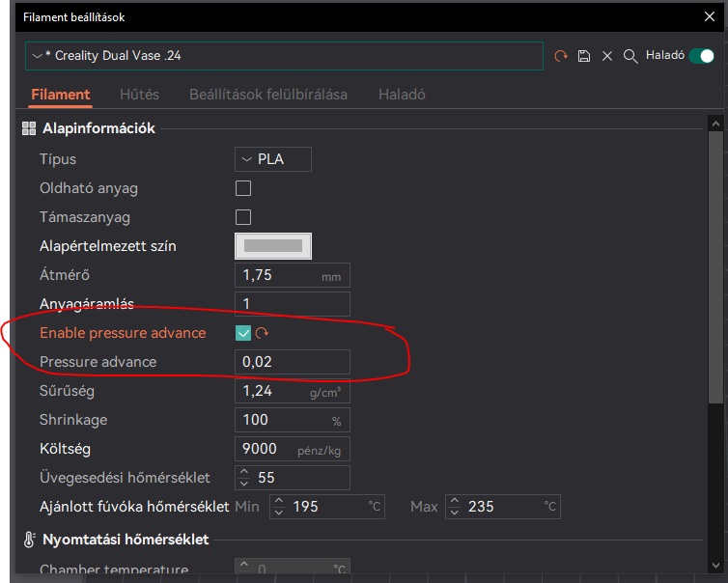Open the Beállítások felülbírálása tab

tap(268, 95)
